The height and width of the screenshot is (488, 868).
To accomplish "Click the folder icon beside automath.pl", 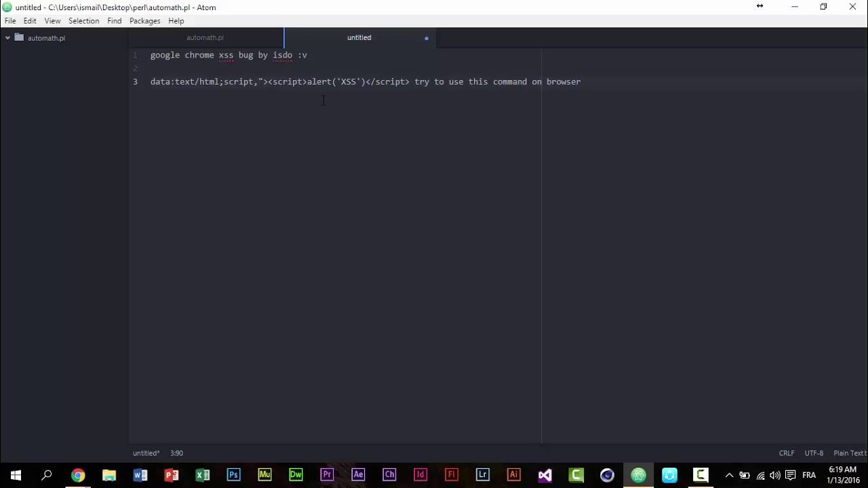I will tap(19, 38).
